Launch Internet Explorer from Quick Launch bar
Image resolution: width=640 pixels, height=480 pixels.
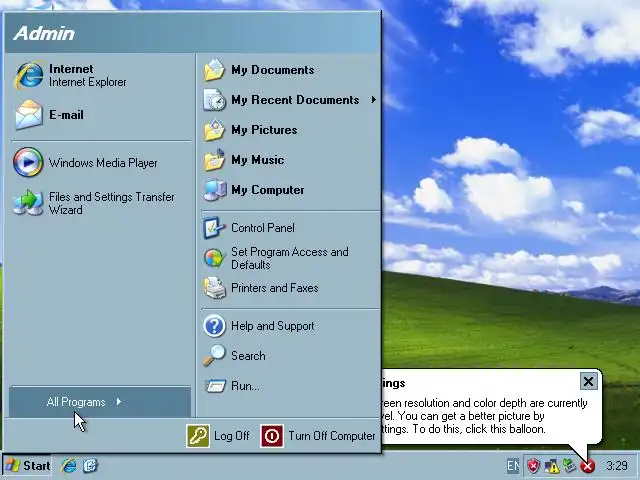coord(69,465)
